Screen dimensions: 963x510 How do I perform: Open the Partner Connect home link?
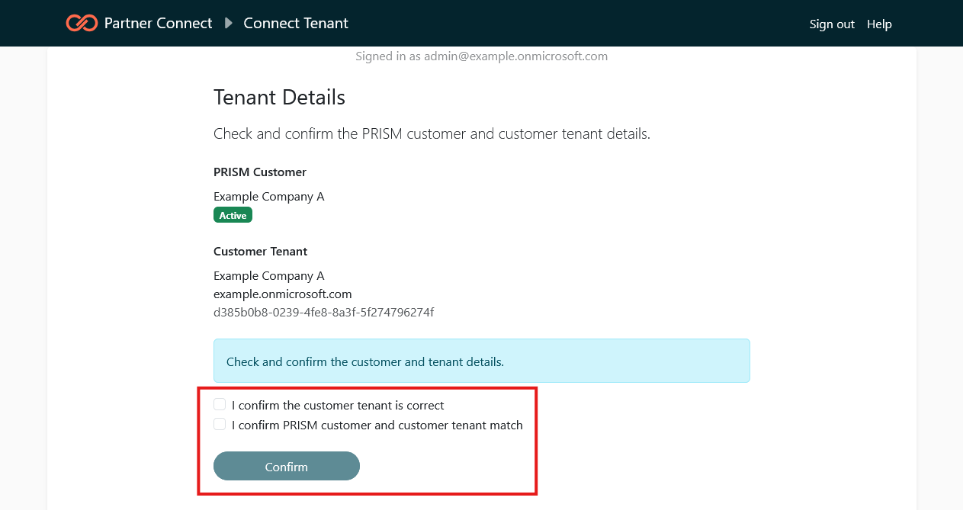pyautogui.click(x=158, y=23)
